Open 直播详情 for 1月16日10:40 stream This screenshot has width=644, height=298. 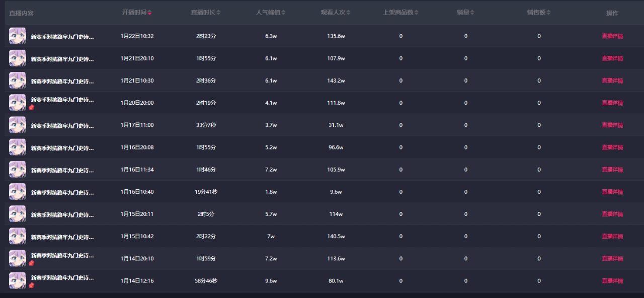tap(612, 192)
